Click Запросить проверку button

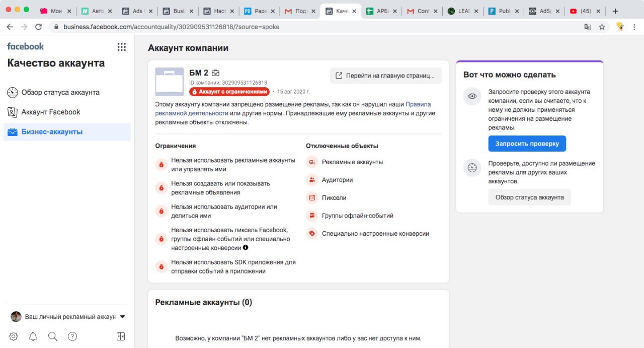tap(527, 144)
